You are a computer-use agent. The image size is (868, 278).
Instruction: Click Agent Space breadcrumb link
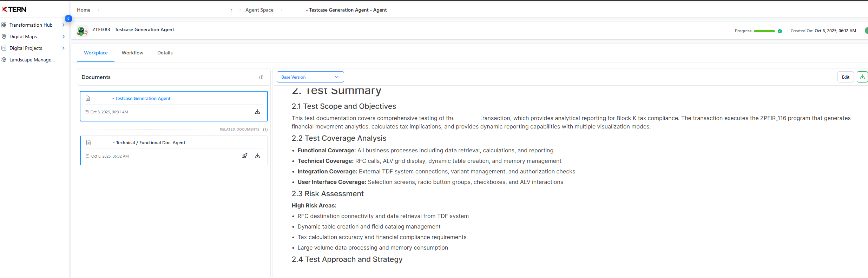259,10
